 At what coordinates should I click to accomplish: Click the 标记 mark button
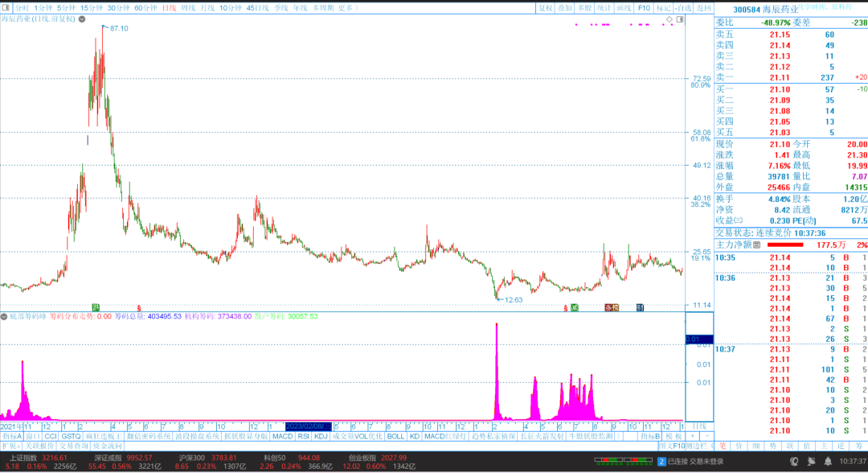tap(663, 8)
